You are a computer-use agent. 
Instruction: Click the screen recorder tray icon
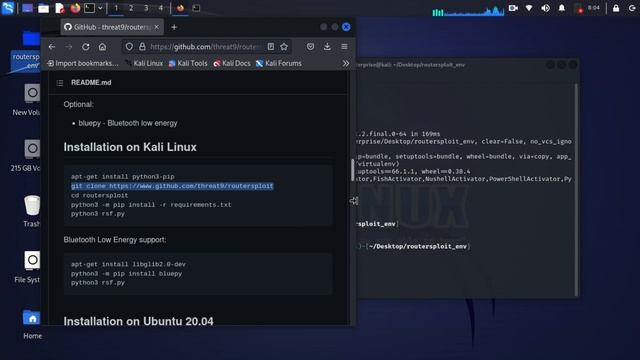click(513, 8)
